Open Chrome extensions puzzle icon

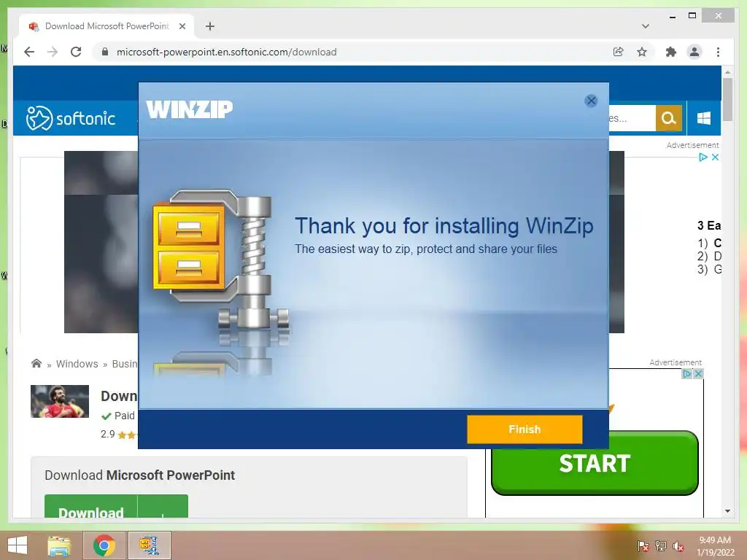coord(671,52)
